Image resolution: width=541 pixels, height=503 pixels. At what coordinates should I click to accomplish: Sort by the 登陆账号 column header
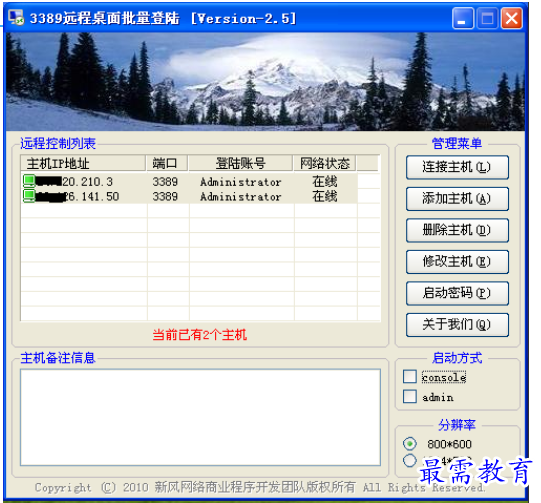pyautogui.click(x=241, y=163)
